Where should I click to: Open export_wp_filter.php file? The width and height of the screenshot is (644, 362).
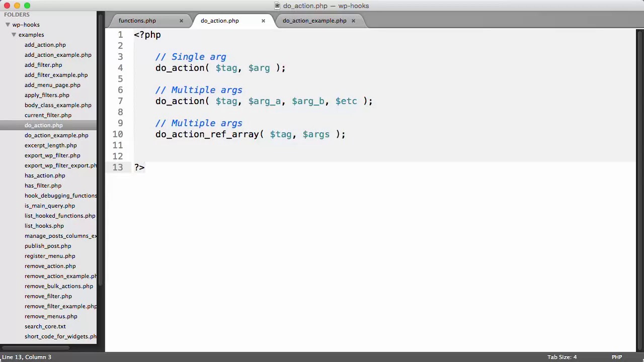click(x=52, y=155)
